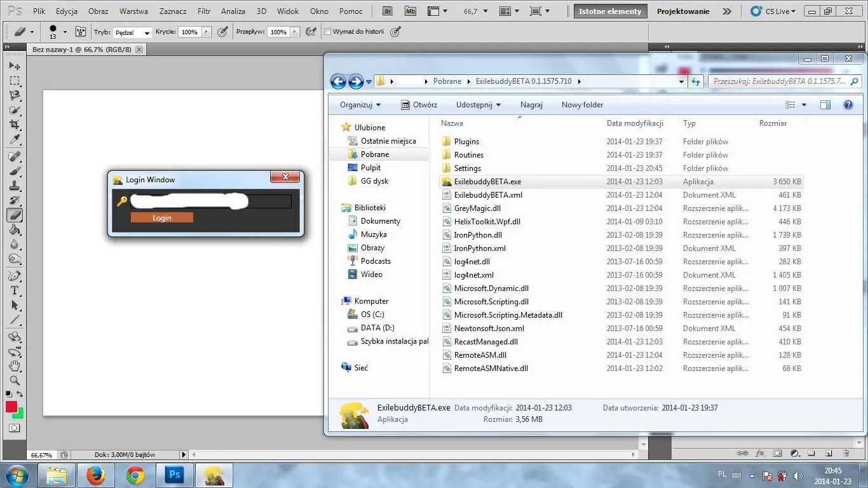Viewport: 868px width, 488px height.
Task: Open Mini Bridge with the Mb icon
Action: [x=410, y=11]
